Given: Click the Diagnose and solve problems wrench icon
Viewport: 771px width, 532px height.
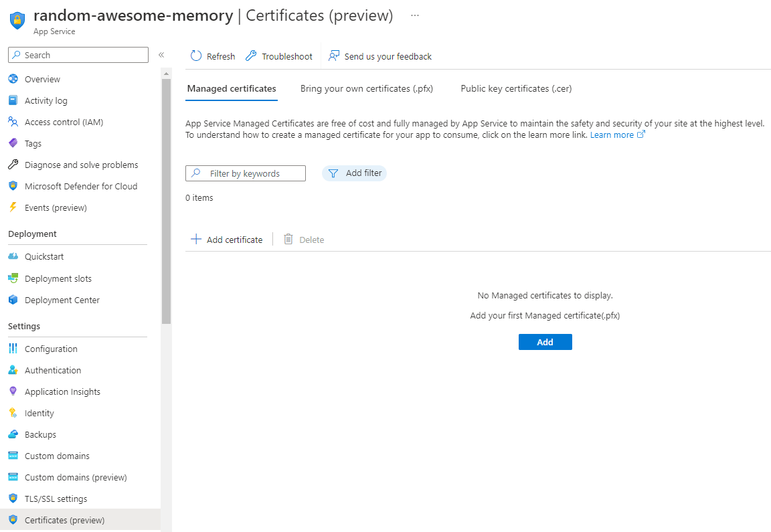Looking at the screenshot, I should tap(13, 164).
